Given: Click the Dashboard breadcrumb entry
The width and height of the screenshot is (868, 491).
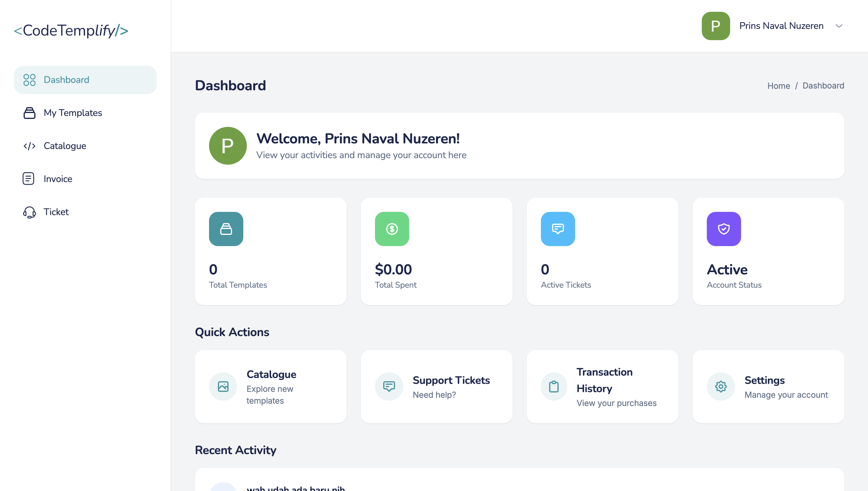Looking at the screenshot, I should [823, 86].
